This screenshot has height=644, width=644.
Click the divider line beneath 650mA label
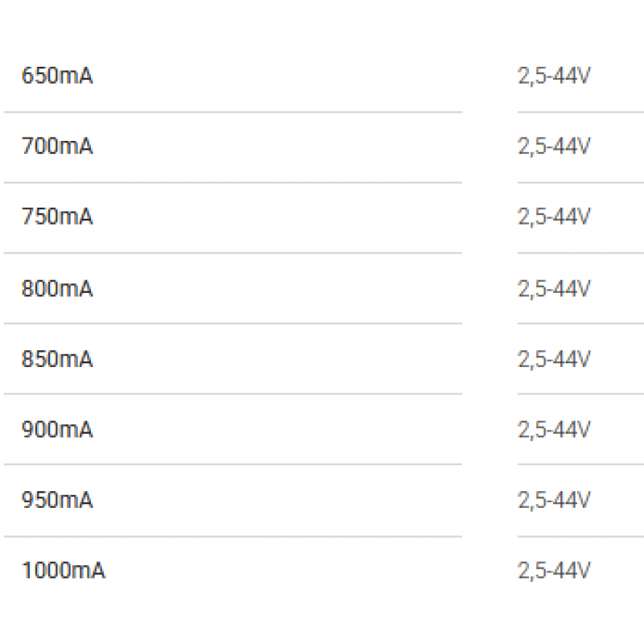(232, 112)
